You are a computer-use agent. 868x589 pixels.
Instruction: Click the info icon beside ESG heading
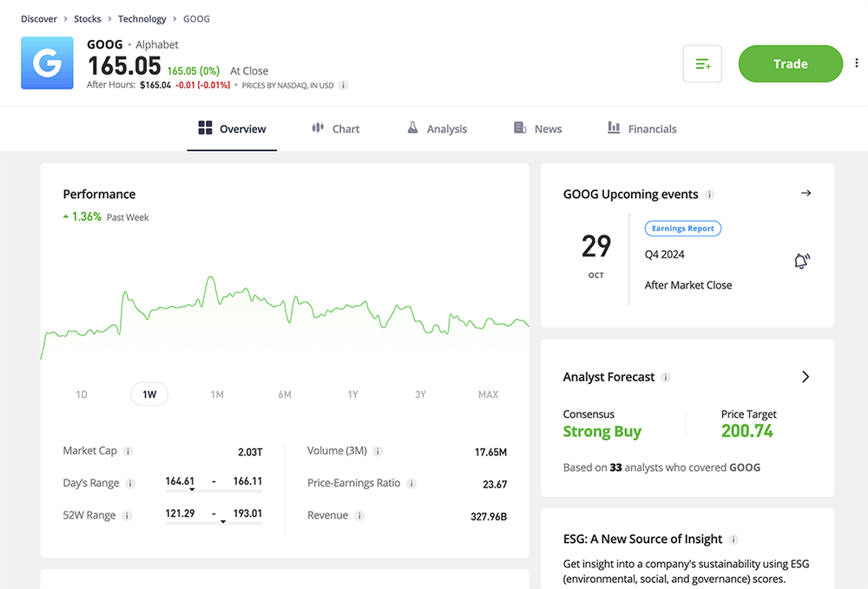[x=734, y=539]
